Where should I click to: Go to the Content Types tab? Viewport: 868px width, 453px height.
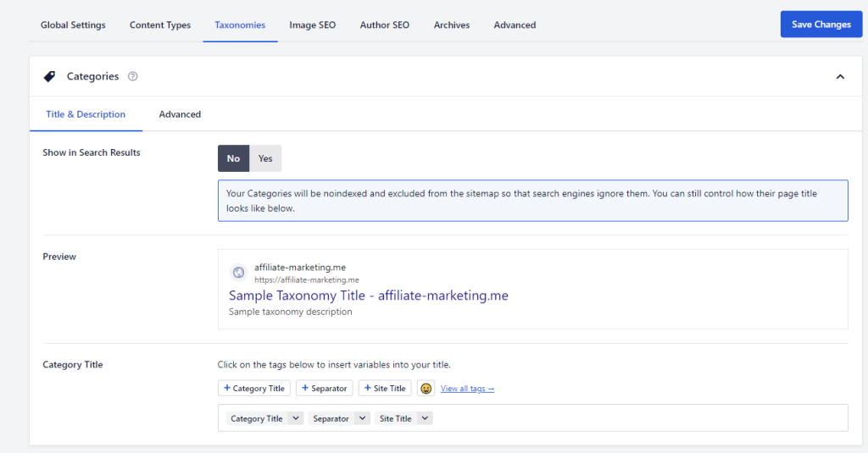160,25
